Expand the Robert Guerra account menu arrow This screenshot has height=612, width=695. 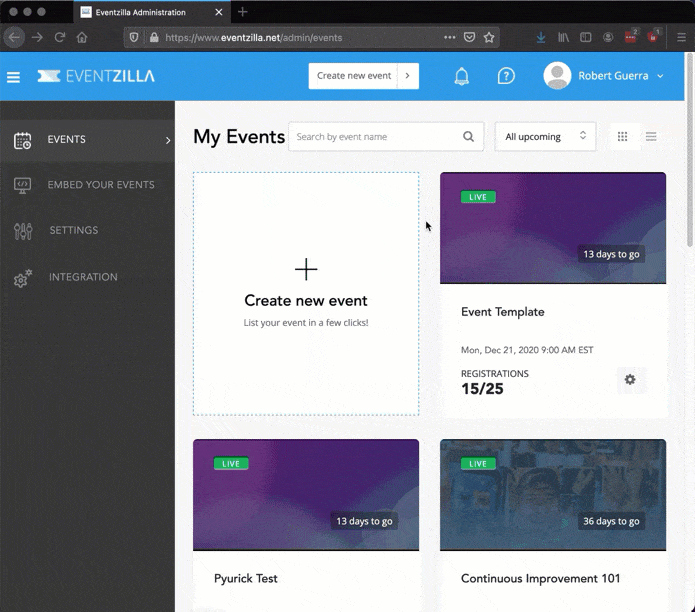[x=660, y=76]
